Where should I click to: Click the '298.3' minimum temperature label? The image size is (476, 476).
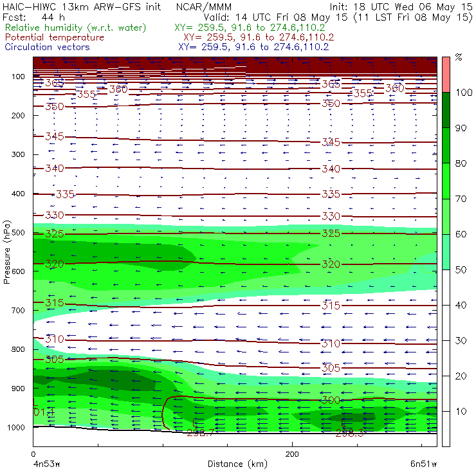click(x=349, y=433)
